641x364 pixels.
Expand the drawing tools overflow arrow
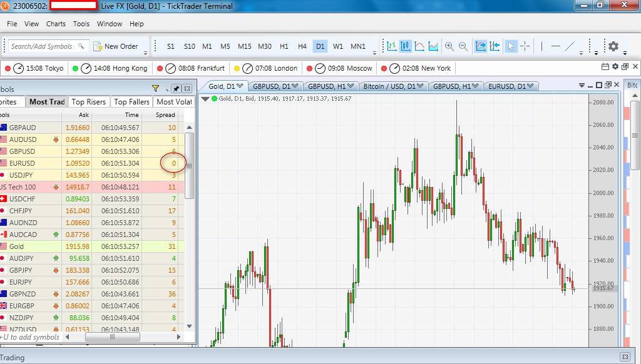(581, 53)
